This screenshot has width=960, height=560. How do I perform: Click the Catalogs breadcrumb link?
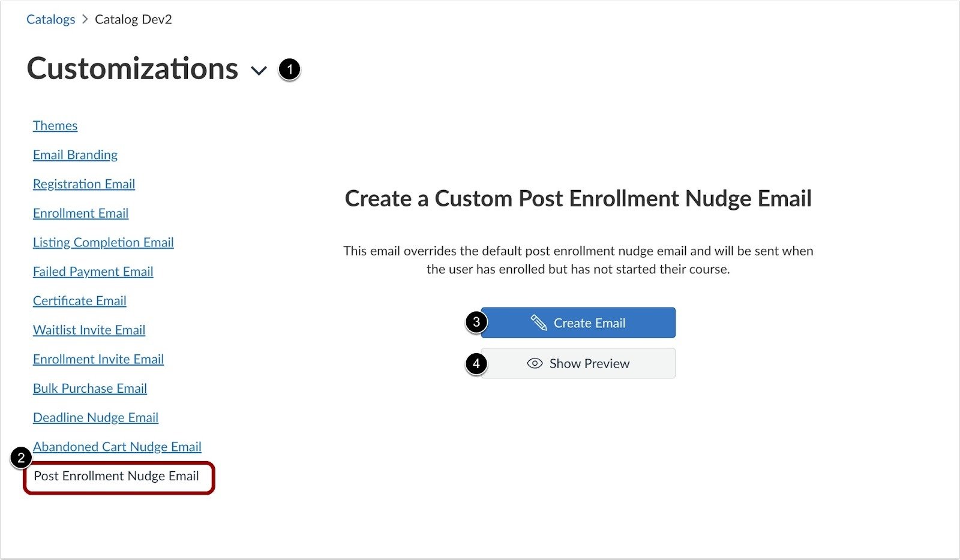50,19
